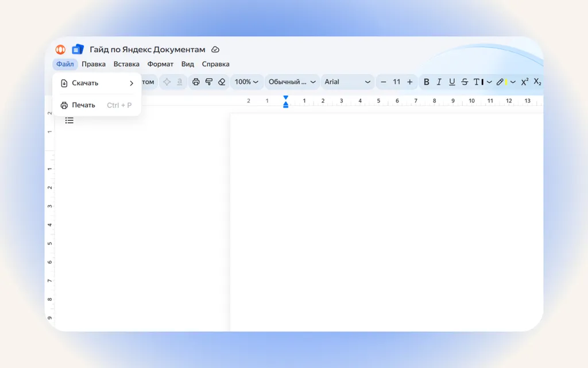This screenshot has width=588, height=368.
Task: Open the 'Правка' menu
Action: (94, 64)
